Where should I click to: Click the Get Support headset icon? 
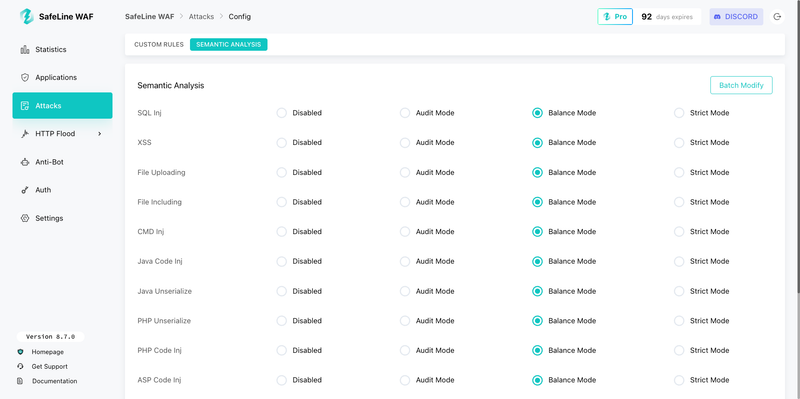pyautogui.click(x=20, y=366)
